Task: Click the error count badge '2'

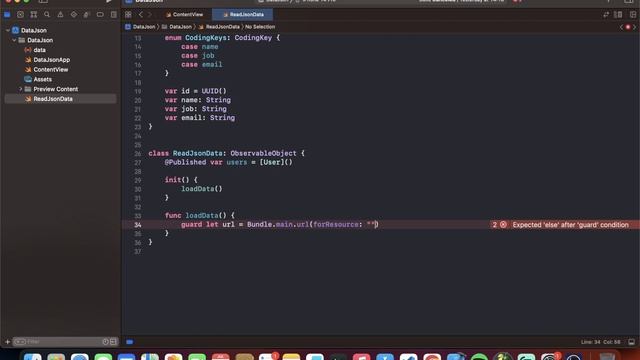Action: pyautogui.click(x=495, y=224)
